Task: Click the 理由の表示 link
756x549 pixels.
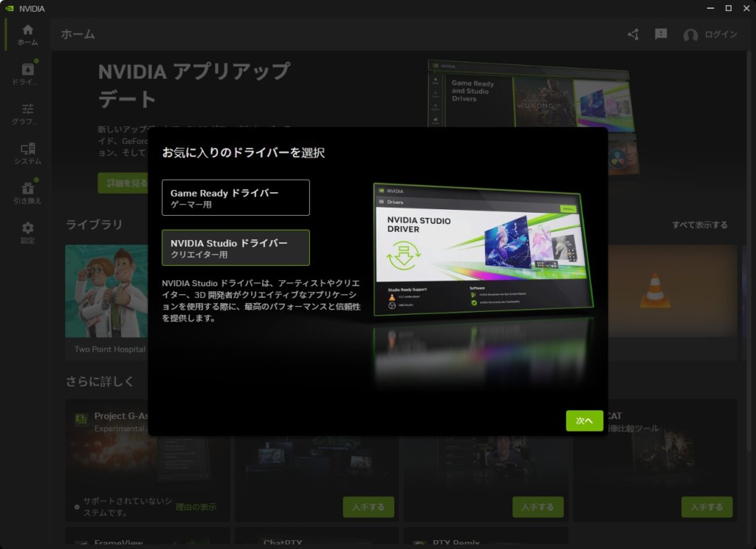Action: point(196,507)
